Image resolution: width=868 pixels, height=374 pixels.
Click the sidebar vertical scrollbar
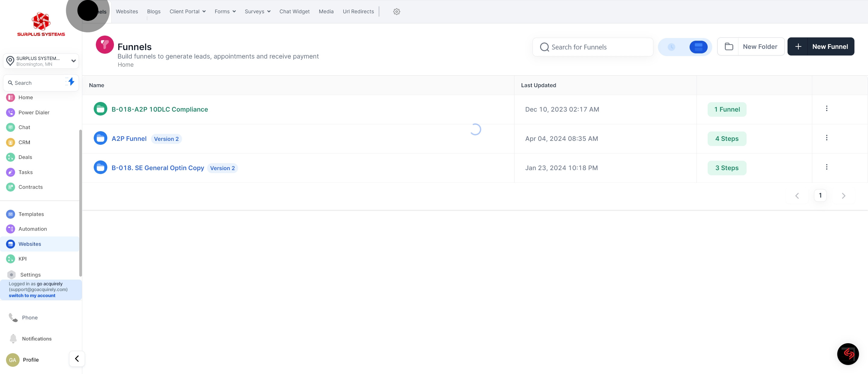80,202
